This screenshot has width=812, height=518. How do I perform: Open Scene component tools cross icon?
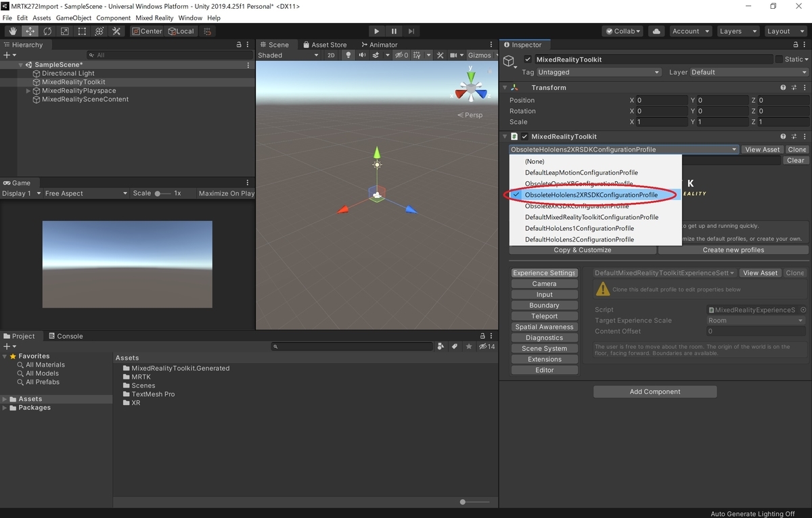[439, 55]
